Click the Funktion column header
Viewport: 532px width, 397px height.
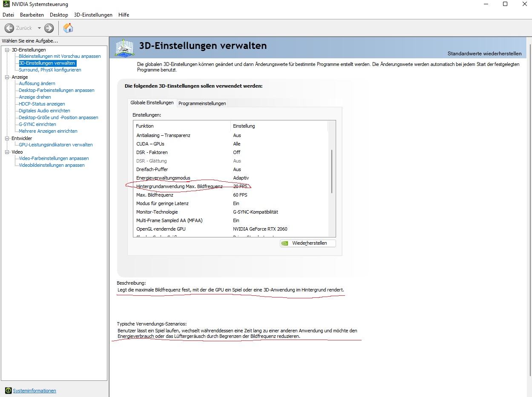pyautogui.click(x=182, y=126)
